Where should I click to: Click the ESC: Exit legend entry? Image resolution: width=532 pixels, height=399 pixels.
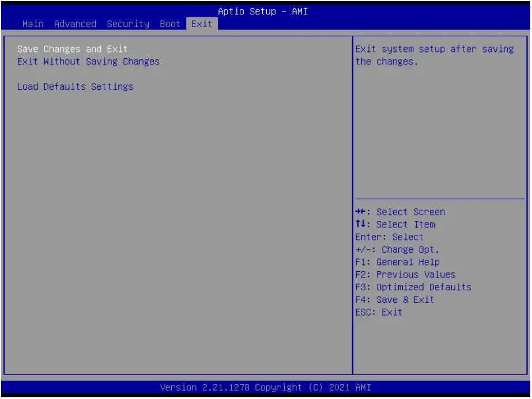[x=379, y=312]
